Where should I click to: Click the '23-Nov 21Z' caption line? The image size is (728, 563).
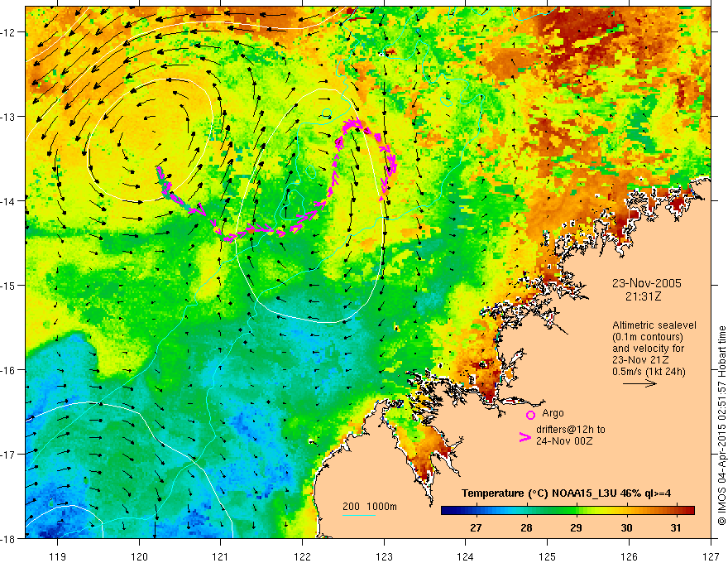pos(640,360)
